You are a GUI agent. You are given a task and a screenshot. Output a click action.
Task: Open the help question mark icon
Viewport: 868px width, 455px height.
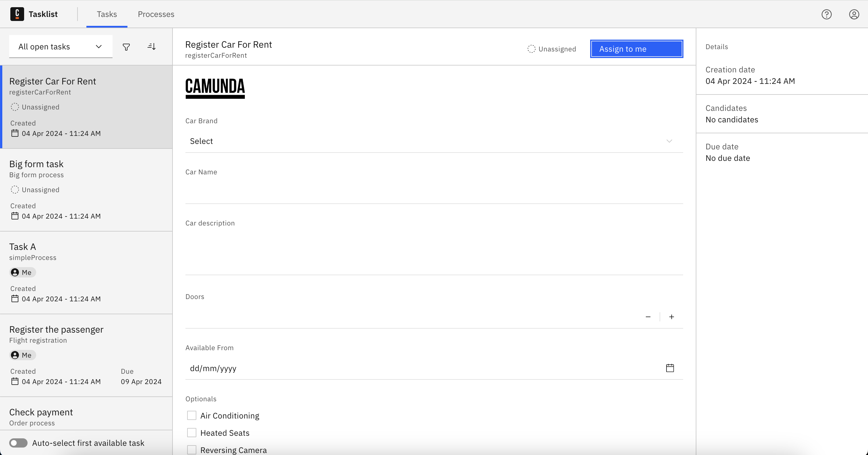826,14
